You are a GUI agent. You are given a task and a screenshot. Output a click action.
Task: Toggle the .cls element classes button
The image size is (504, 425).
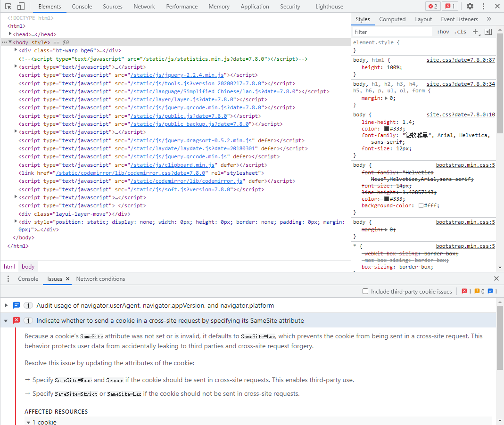click(x=460, y=32)
